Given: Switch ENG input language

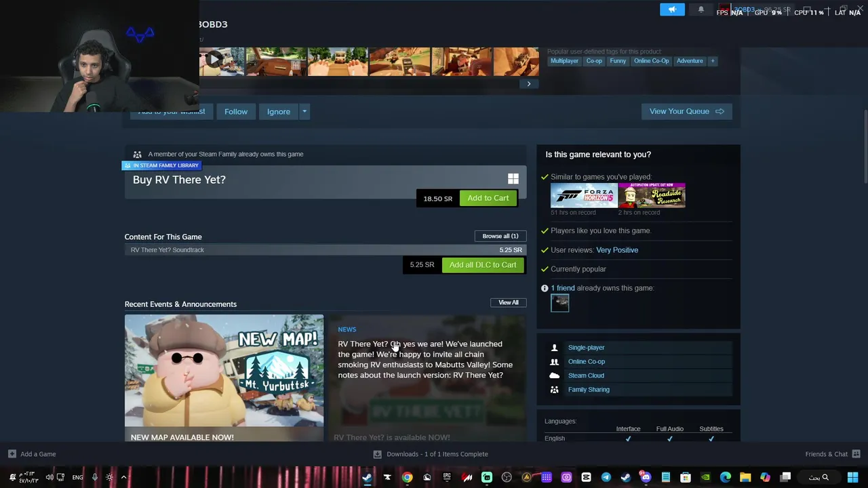Looking at the screenshot, I should pyautogui.click(x=78, y=477).
